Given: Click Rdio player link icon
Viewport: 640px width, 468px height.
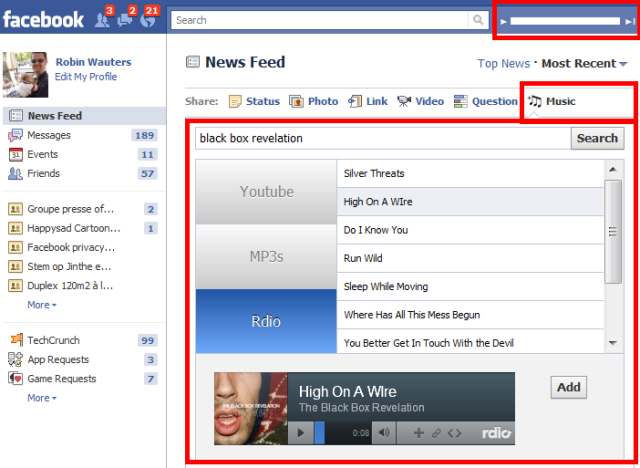Looking at the screenshot, I should pyautogui.click(x=436, y=433).
